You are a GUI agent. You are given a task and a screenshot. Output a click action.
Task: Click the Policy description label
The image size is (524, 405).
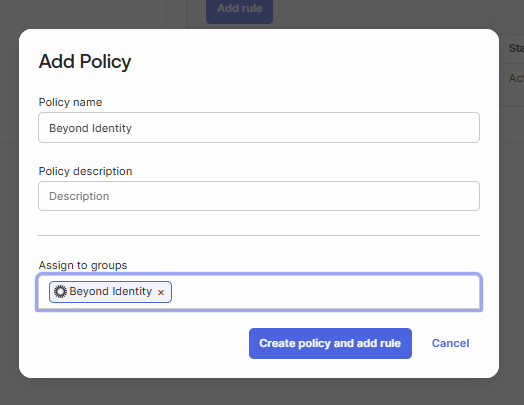coord(85,171)
